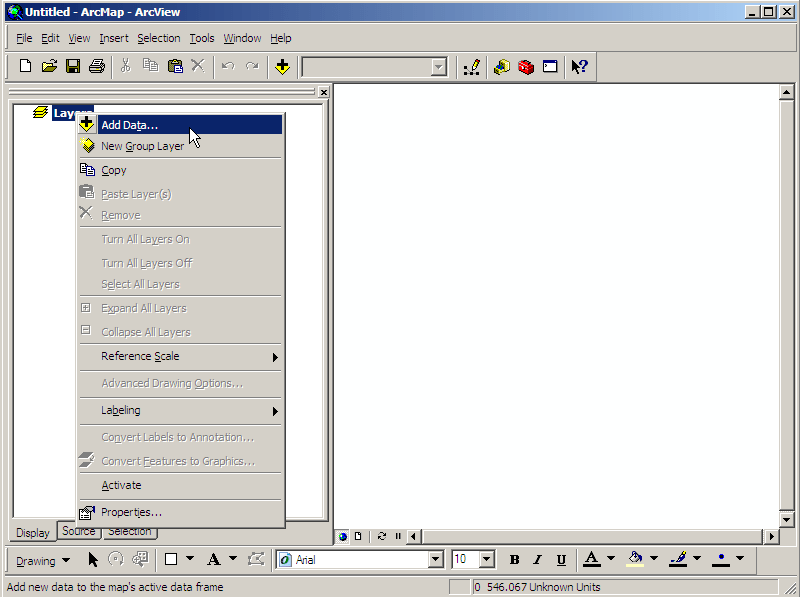Click the Edit Vertices tool icon
Screen dimensions: 800x597
256,560
